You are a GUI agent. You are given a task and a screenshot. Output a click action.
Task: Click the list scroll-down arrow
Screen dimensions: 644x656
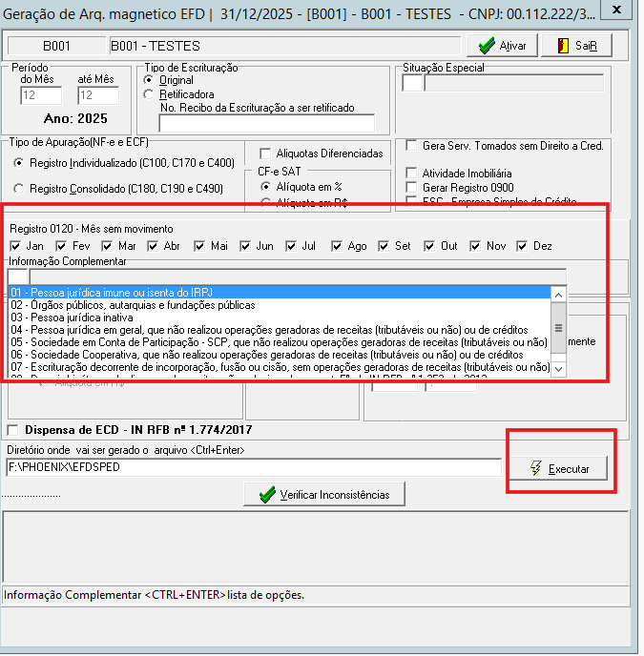(558, 369)
